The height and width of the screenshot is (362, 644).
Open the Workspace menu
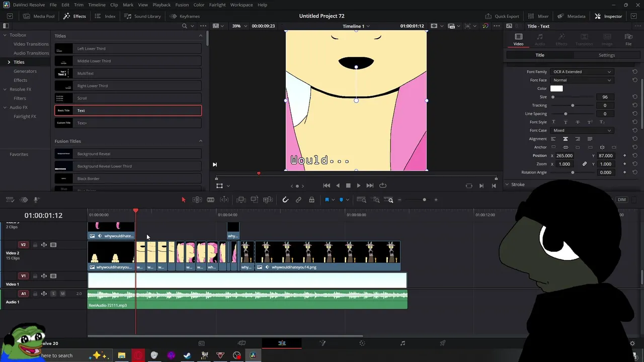[x=242, y=5]
